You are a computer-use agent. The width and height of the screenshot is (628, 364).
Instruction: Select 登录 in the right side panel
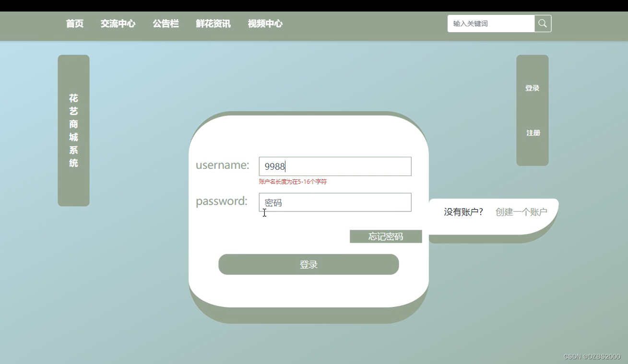coord(533,88)
